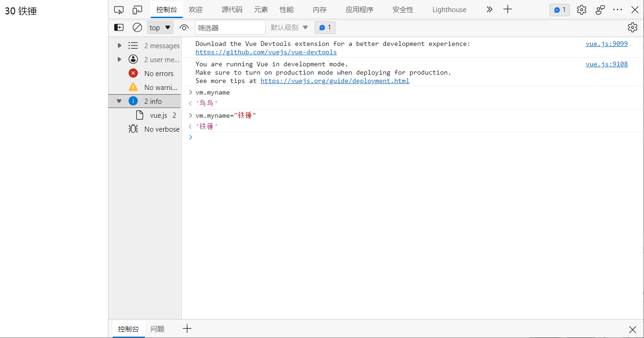644x338 pixels.
Task: Open the top JavaScript context dropdown
Action: 160,28
